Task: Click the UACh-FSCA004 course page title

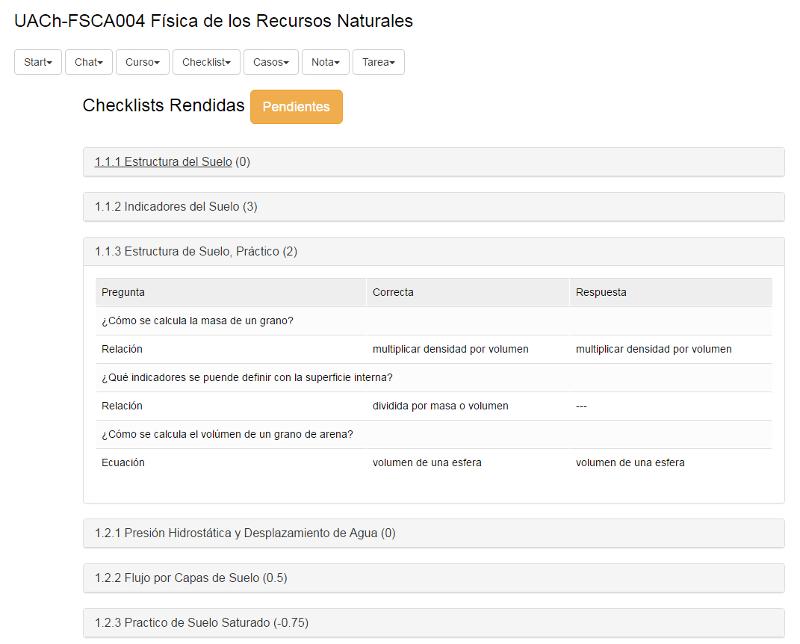Action: pos(213,21)
